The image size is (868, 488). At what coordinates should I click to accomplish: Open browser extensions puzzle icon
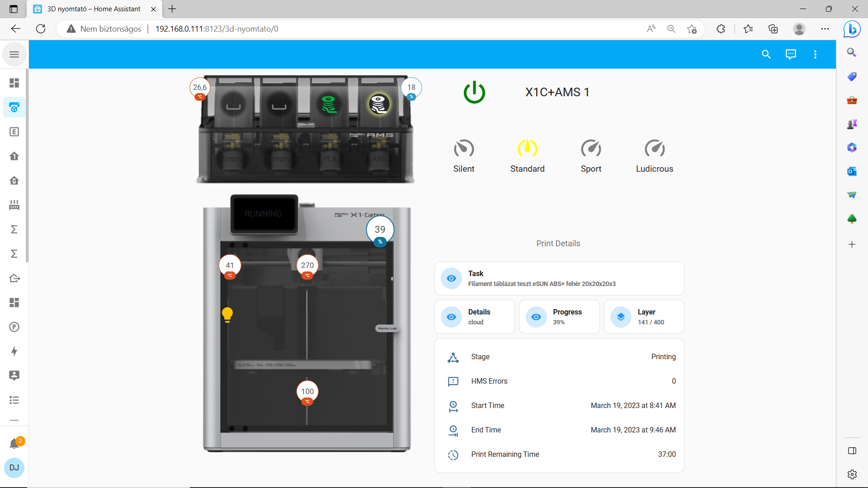click(721, 29)
